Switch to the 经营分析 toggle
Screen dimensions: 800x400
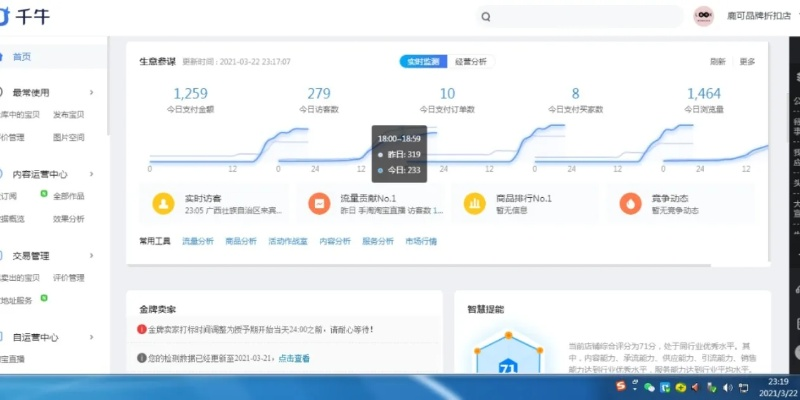click(469, 62)
